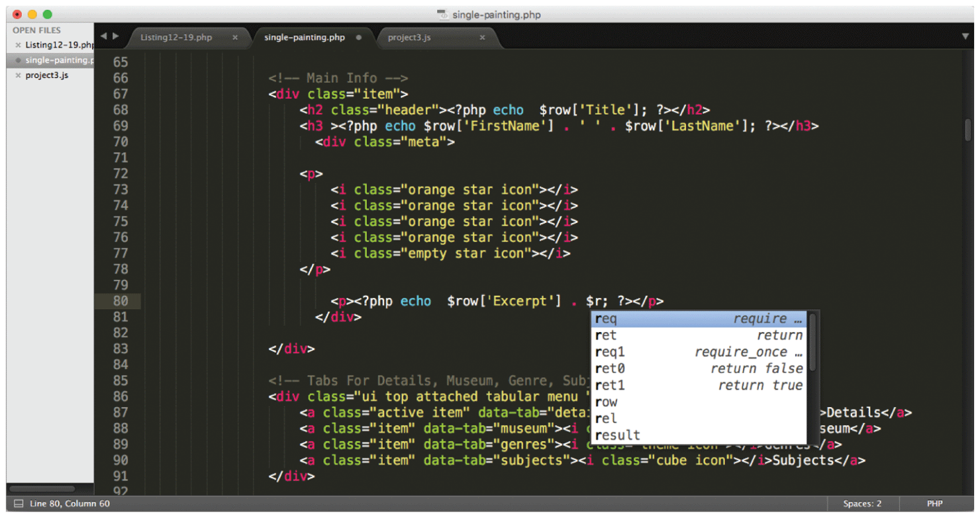Choose 'req' require autocomplete suggestion

[x=699, y=319]
